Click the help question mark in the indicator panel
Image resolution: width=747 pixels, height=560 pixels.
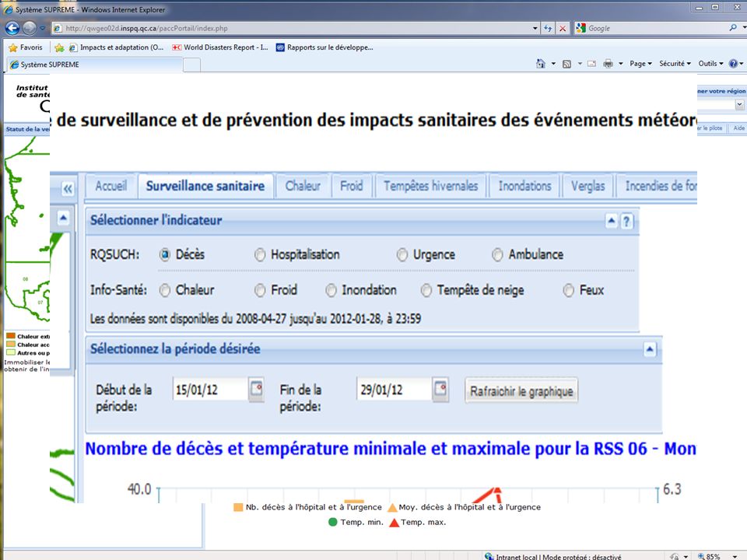[626, 221]
